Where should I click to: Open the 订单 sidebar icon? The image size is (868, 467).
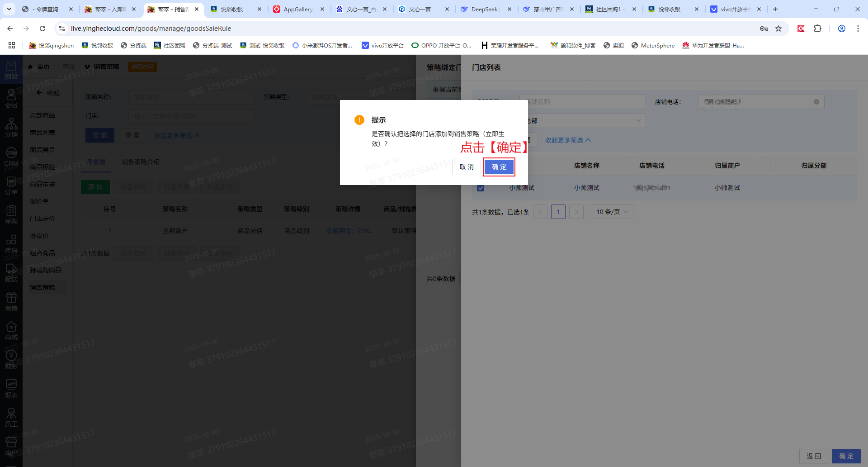[11, 186]
